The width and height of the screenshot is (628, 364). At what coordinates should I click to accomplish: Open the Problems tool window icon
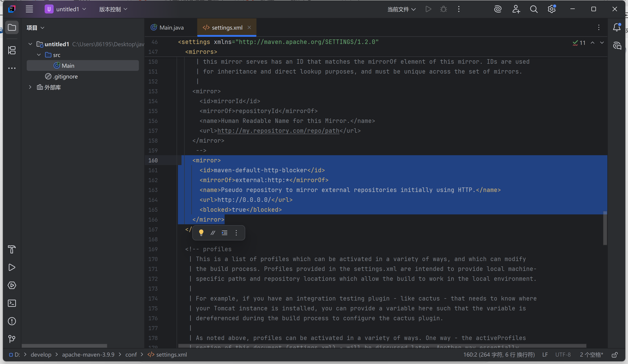click(x=12, y=321)
